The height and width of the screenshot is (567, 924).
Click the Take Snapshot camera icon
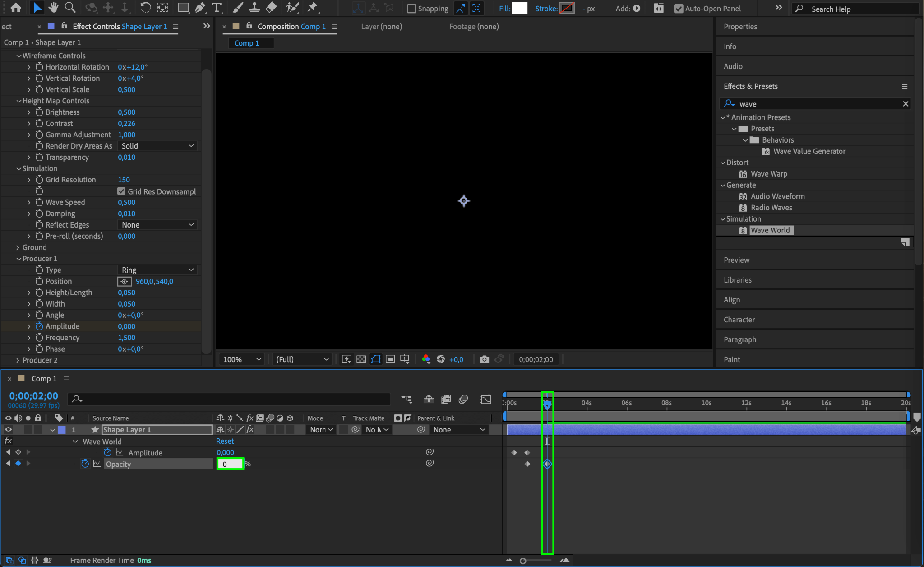pyautogui.click(x=484, y=359)
